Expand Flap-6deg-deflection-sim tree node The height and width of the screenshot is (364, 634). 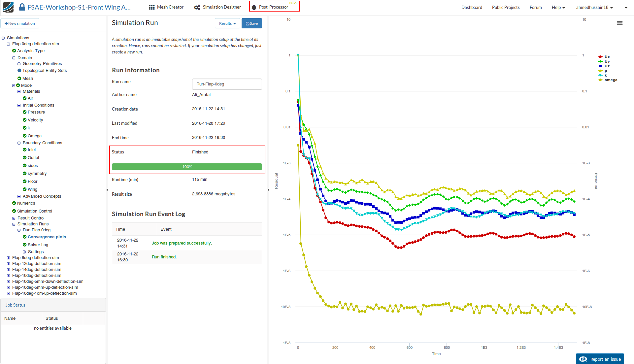(x=9, y=258)
